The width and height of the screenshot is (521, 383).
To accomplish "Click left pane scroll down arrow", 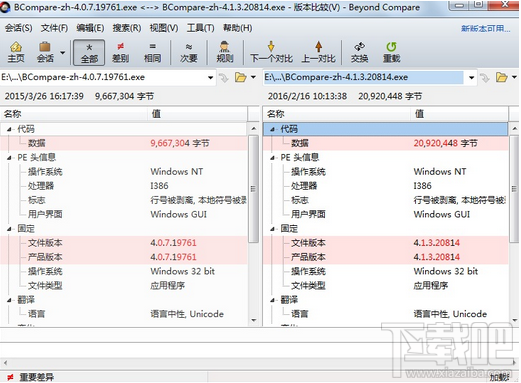I will pos(254,320).
